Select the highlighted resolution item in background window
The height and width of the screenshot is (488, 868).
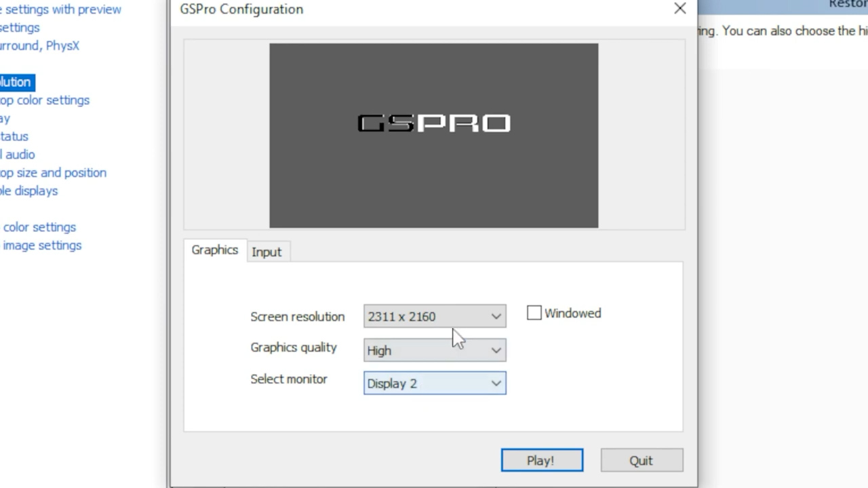click(16, 82)
